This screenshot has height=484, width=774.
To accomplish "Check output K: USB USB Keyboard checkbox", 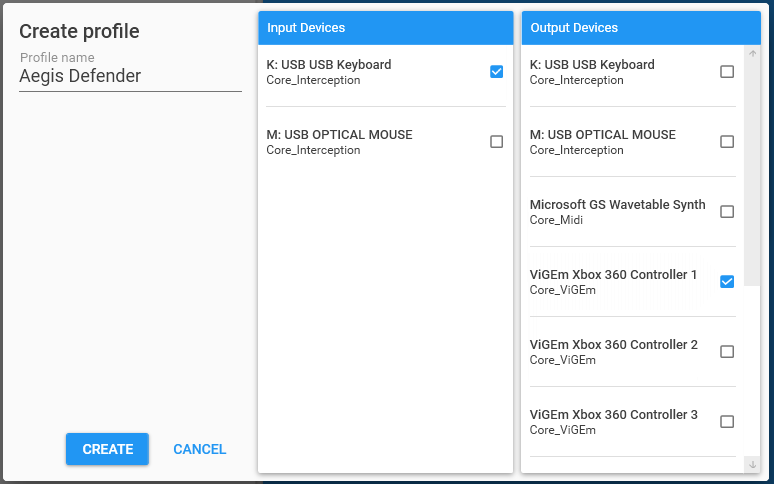I will coord(727,72).
